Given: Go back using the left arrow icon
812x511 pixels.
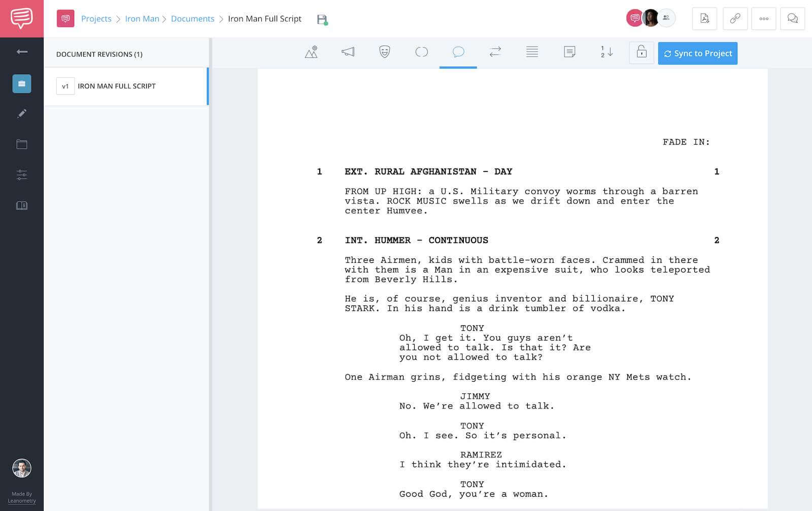Looking at the screenshot, I should [22, 52].
